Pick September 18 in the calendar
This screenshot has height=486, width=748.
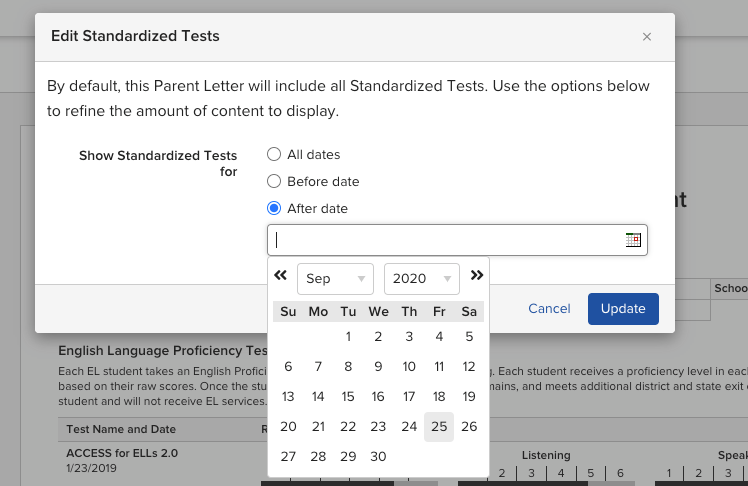click(439, 397)
